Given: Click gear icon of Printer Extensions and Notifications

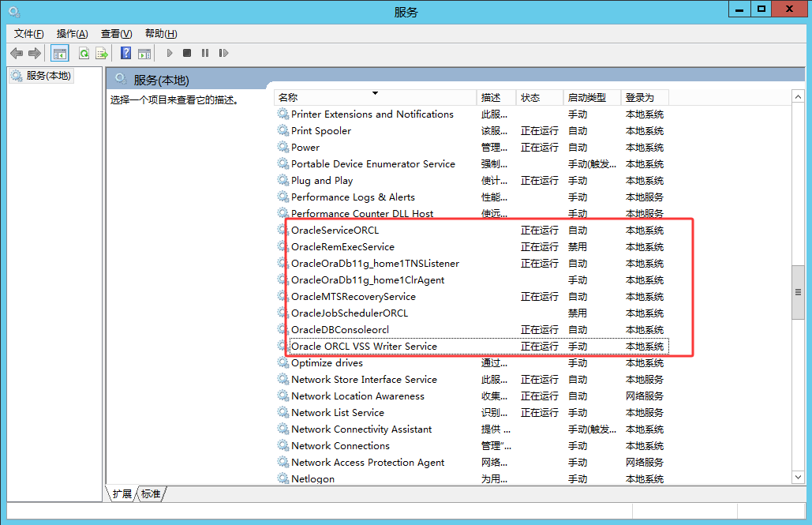Looking at the screenshot, I should [283, 114].
